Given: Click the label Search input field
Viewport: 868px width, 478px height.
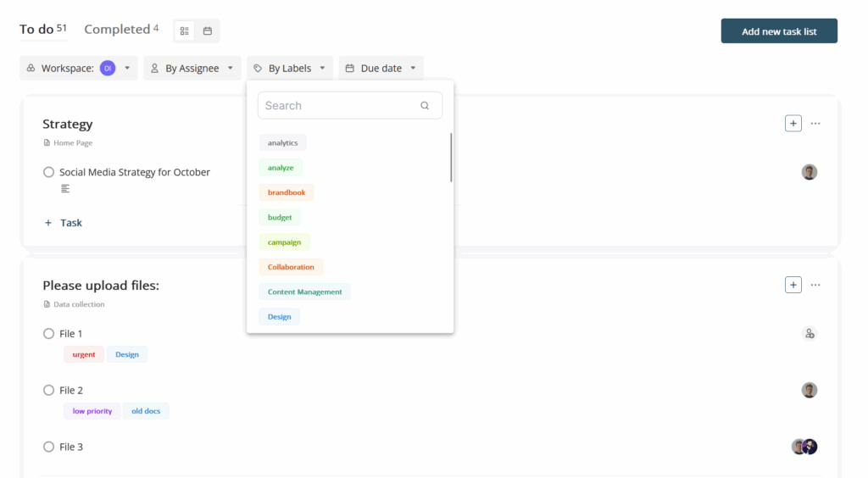Looking at the screenshot, I should click(x=341, y=106).
